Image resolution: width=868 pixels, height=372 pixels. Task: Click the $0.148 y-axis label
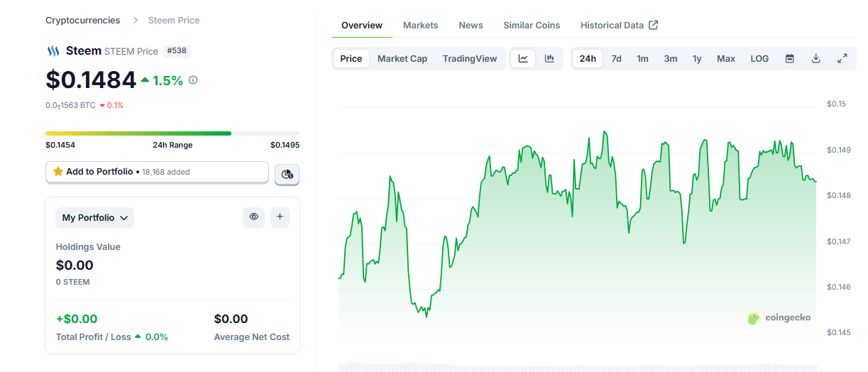(x=839, y=195)
